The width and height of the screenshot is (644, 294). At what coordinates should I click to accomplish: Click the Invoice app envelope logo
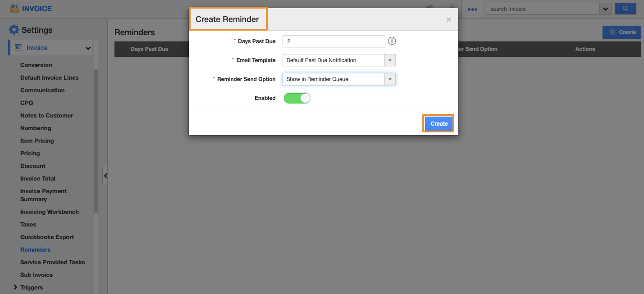pyautogui.click(x=14, y=9)
